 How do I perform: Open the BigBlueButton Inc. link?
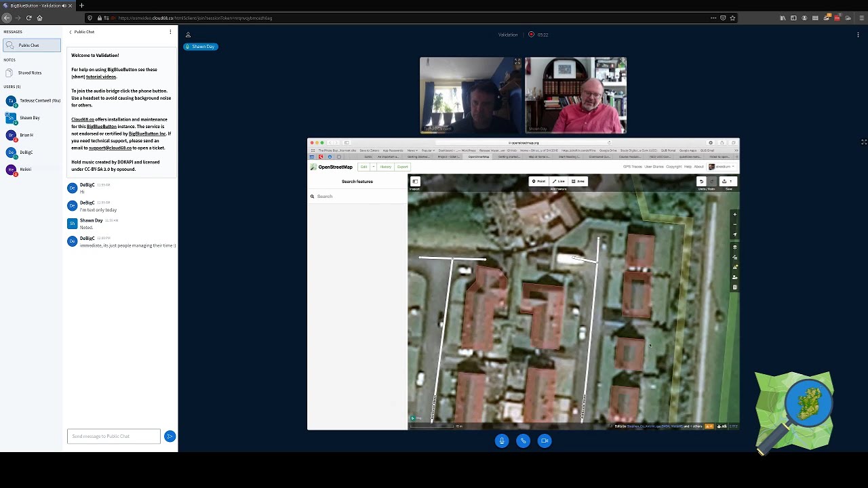pos(147,134)
